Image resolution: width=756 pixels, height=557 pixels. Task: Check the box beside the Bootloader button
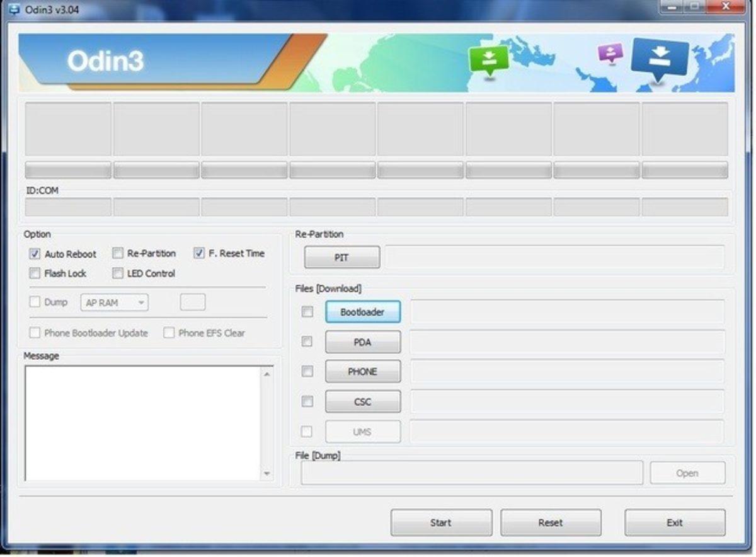(x=307, y=312)
